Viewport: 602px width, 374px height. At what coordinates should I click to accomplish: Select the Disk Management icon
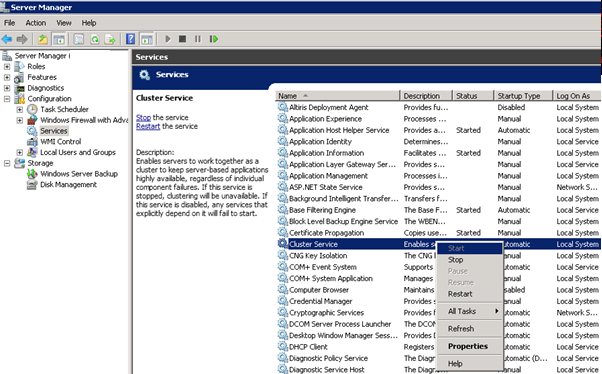coord(32,185)
